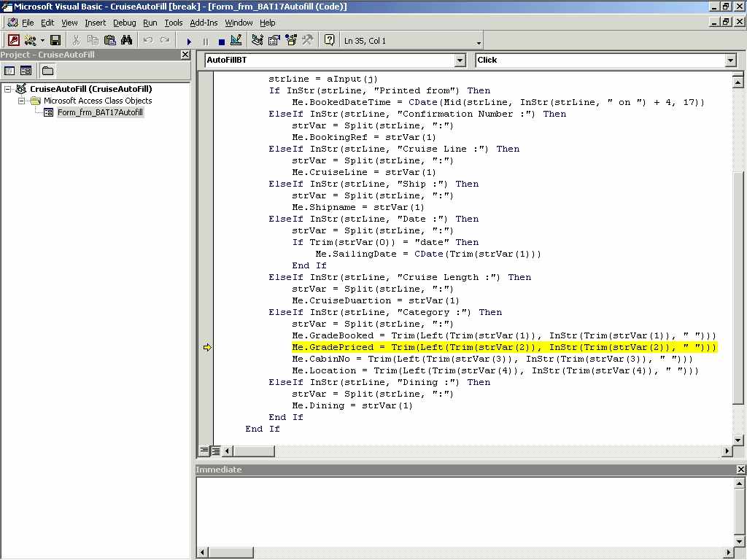Close the Project pane
Viewport: 747px width, 560px height.
tap(185, 54)
